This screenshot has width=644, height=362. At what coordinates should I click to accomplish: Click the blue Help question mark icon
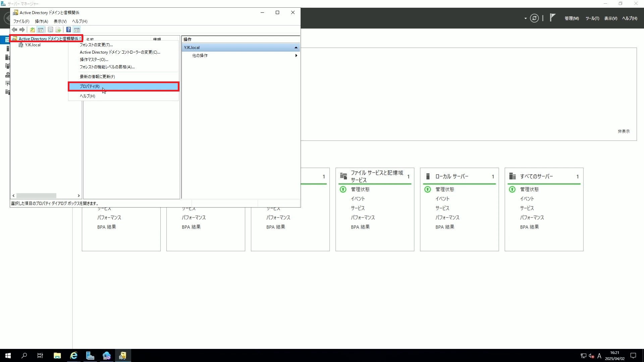click(68, 30)
